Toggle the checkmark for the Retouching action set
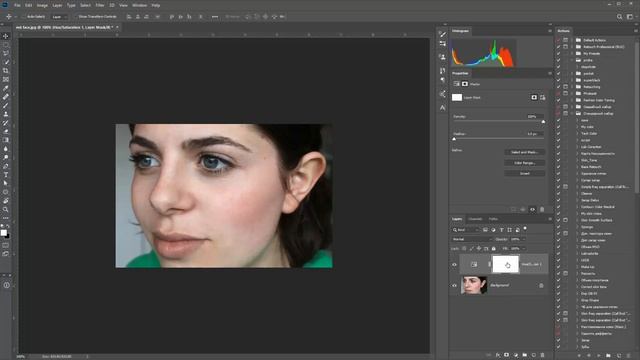640x360 pixels. [x=558, y=87]
